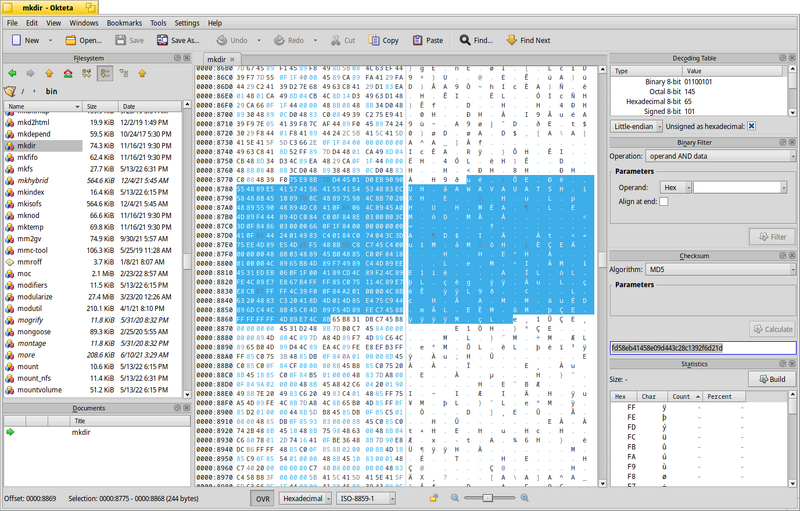The width and height of the screenshot is (800, 511).
Task: Click the green back arrow in Filesystem panel
Action: tap(12, 73)
